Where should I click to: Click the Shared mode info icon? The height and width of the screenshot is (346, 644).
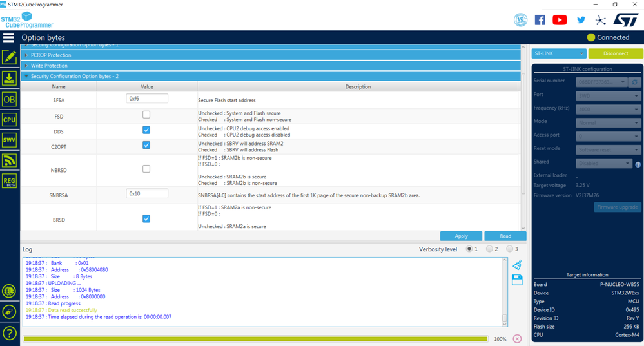(638, 164)
